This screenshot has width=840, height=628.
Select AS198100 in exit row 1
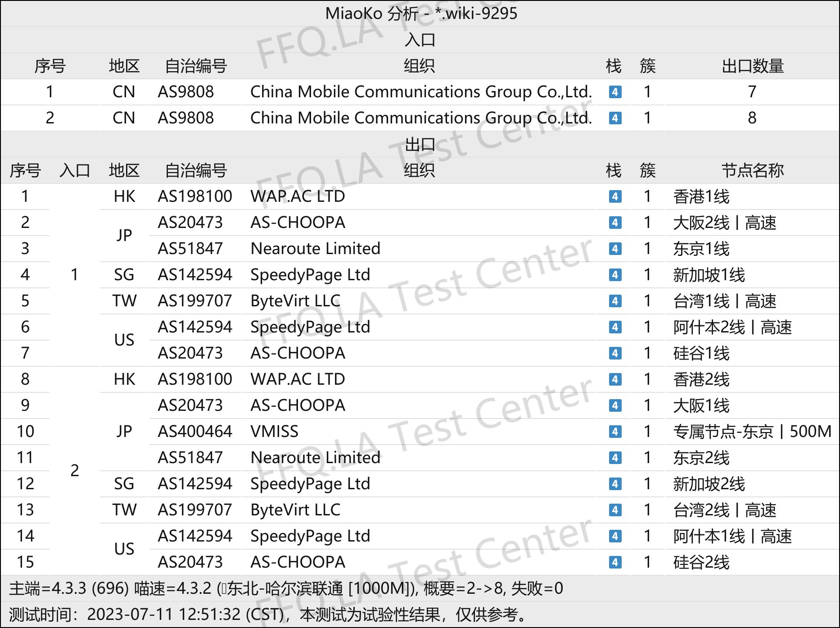point(195,196)
